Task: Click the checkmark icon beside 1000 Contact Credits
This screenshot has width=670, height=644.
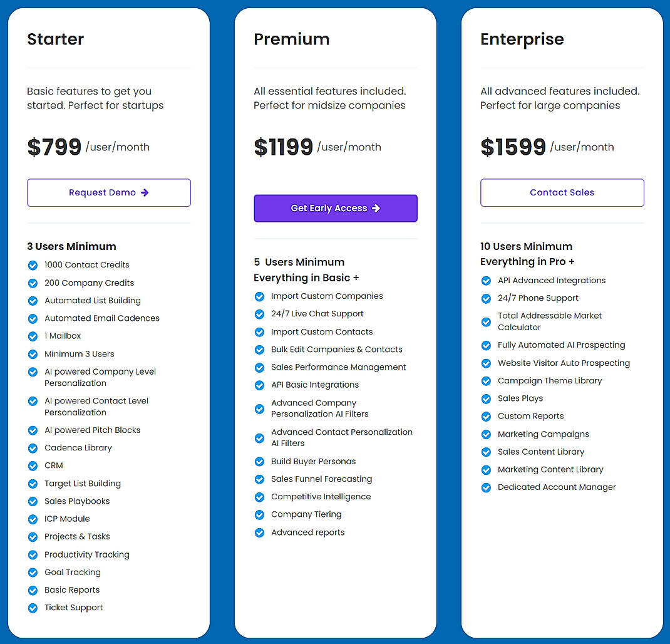Action: [x=33, y=265]
